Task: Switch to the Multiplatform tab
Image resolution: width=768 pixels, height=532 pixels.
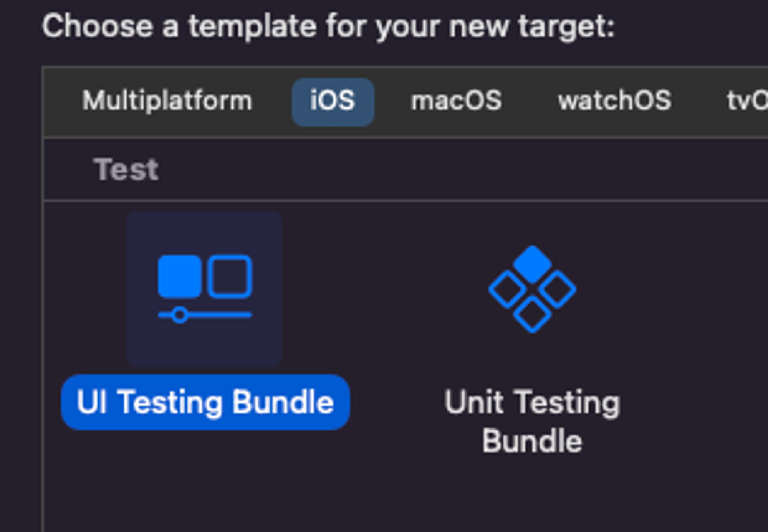Action: pos(167,101)
